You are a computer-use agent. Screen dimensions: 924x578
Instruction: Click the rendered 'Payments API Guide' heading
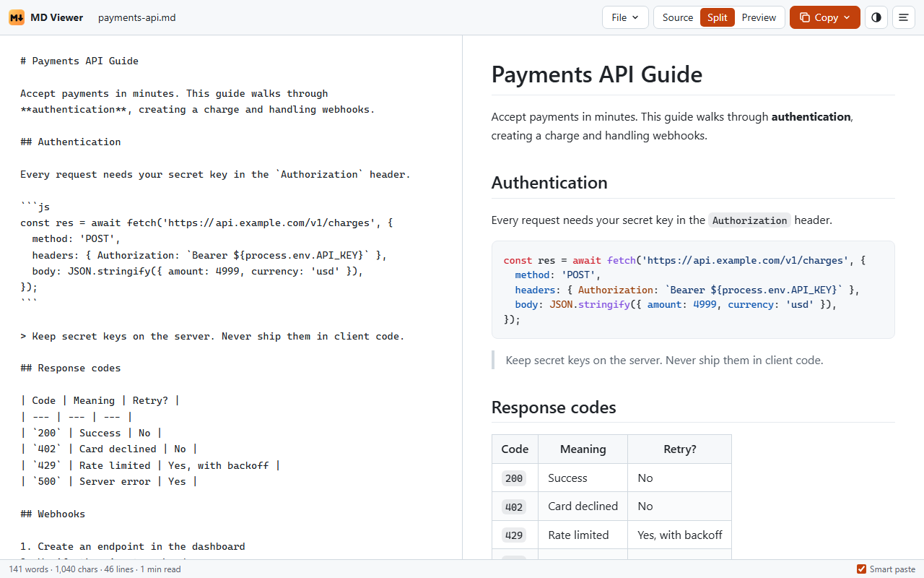pos(597,74)
